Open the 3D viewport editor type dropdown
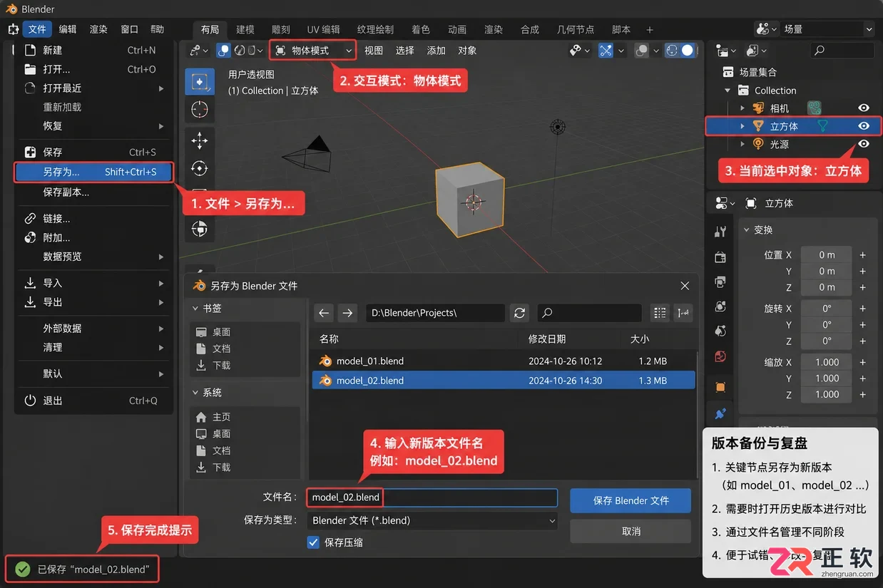Image resolution: width=883 pixels, height=588 pixels. coord(199,51)
